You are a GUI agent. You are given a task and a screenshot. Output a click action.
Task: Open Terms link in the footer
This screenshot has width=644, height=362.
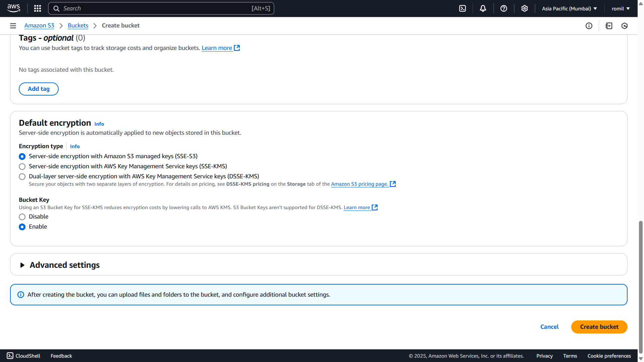click(570, 356)
